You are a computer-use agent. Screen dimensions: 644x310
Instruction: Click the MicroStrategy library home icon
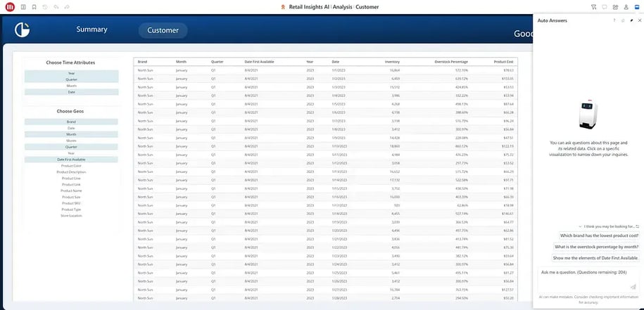10,7
